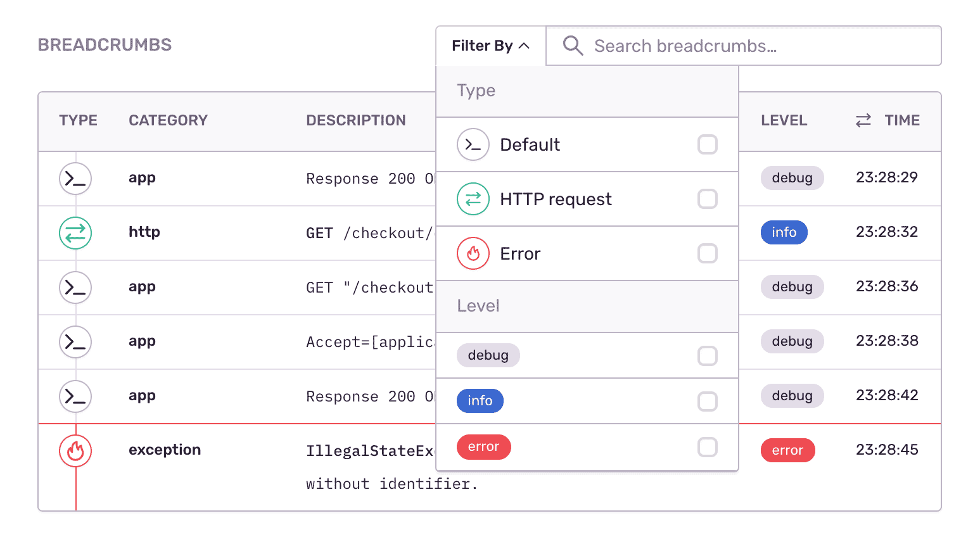Viewport: 980px width, 537px height.
Task: Click the green HTTP icon in the http row
Action: (75, 232)
